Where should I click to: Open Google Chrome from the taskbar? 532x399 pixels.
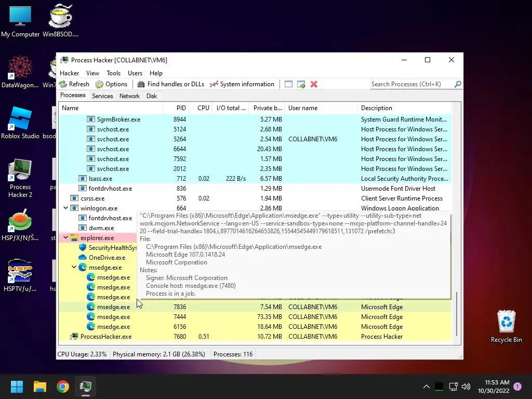(63, 387)
